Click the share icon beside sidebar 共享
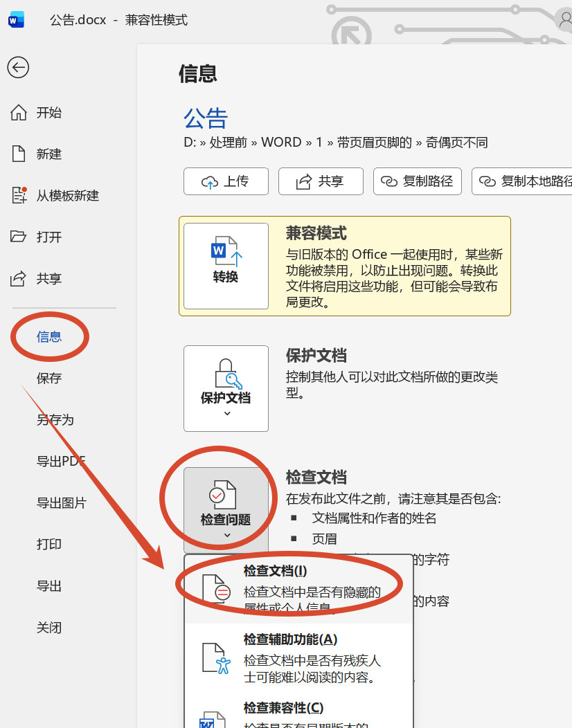The image size is (572, 728). [18, 278]
